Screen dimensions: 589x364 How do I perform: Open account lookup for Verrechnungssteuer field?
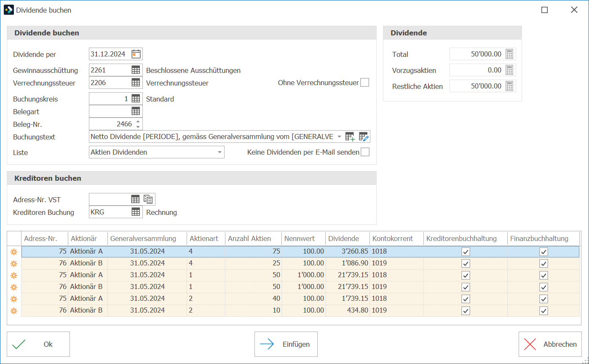(136, 83)
